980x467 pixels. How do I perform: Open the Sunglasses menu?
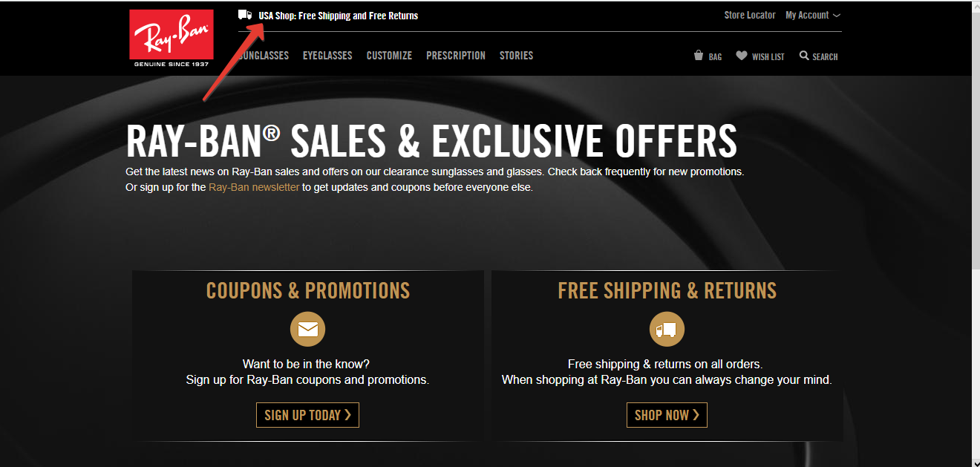264,56
